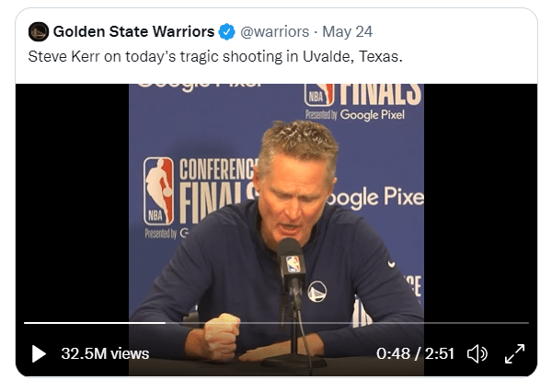The height and width of the screenshot is (392, 552).
Task: Click the blue verified badge
Action: point(226,32)
